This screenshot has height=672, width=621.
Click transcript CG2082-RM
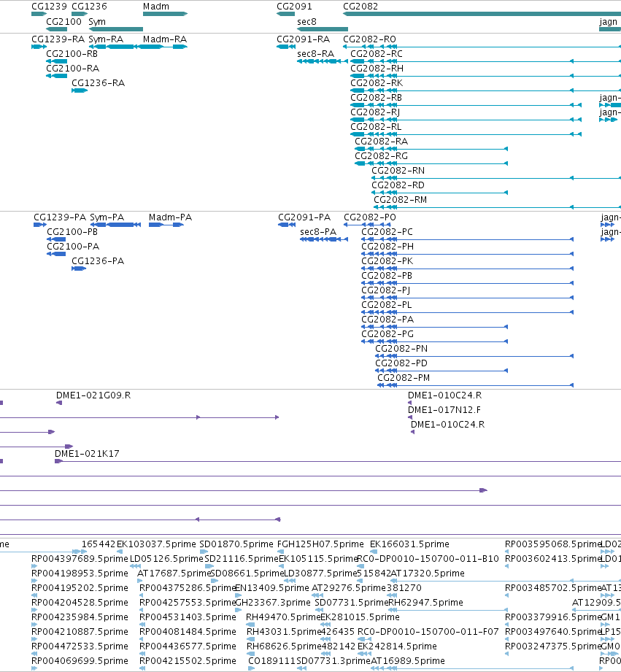coord(401,200)
